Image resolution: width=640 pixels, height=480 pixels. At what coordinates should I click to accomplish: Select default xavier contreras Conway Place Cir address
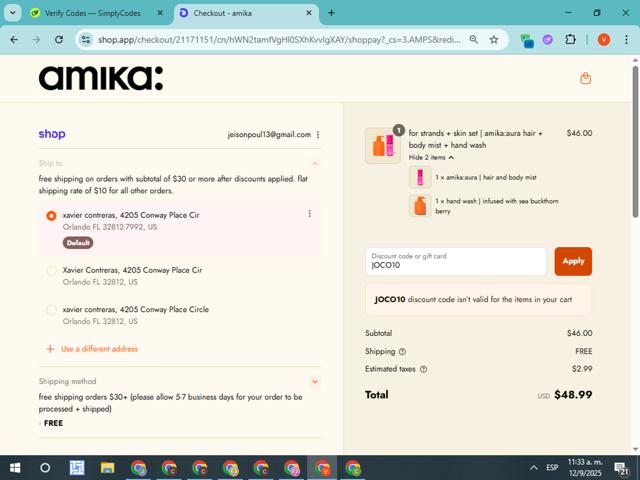(51, 216)
